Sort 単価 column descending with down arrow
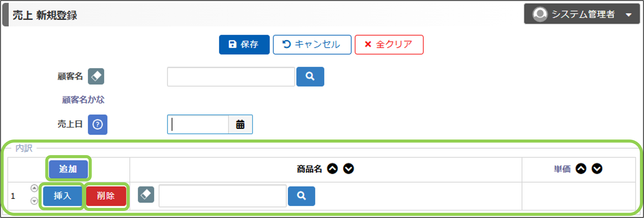This screenshot has height=218, width=644. pos(597,169)
